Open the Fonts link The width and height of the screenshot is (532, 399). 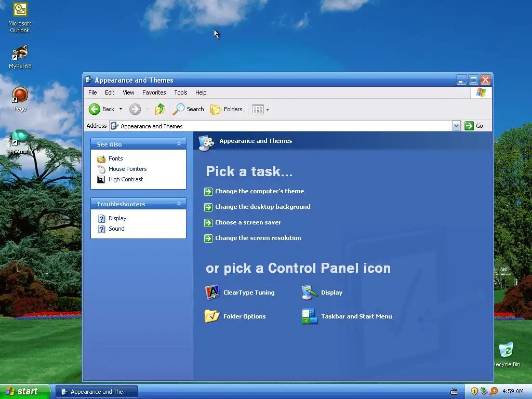(x=115, y=158)
